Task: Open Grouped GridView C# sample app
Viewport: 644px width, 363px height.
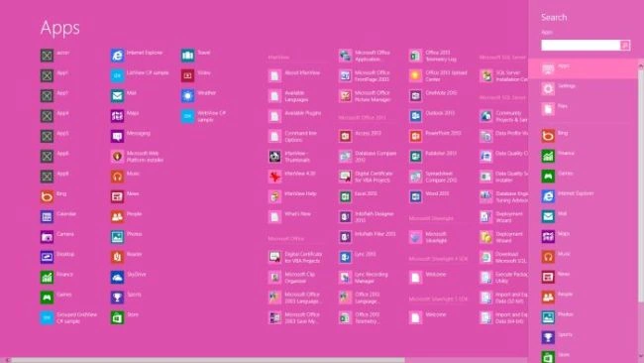Action: click(68, 317)
